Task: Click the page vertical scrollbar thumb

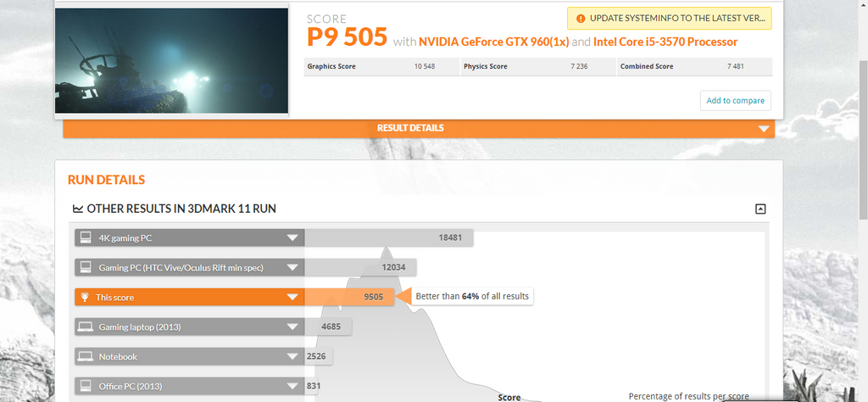Action: click(863, 140)
